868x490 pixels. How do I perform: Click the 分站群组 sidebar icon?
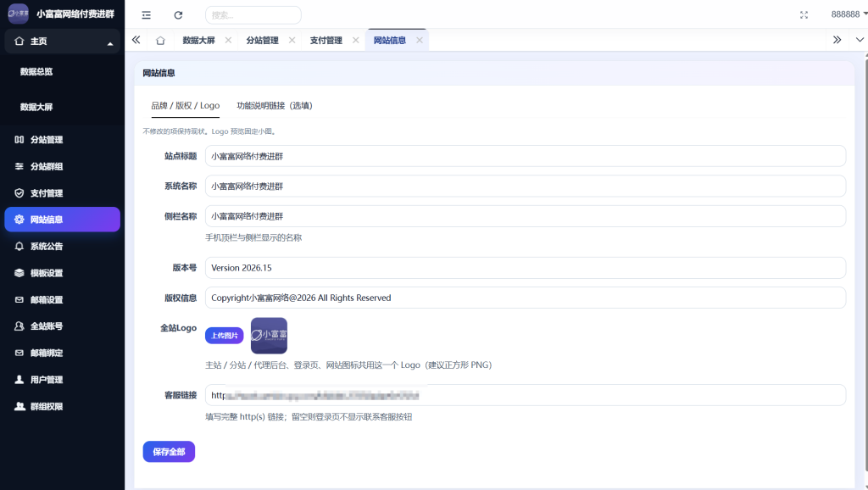click(x=19, y=166)
